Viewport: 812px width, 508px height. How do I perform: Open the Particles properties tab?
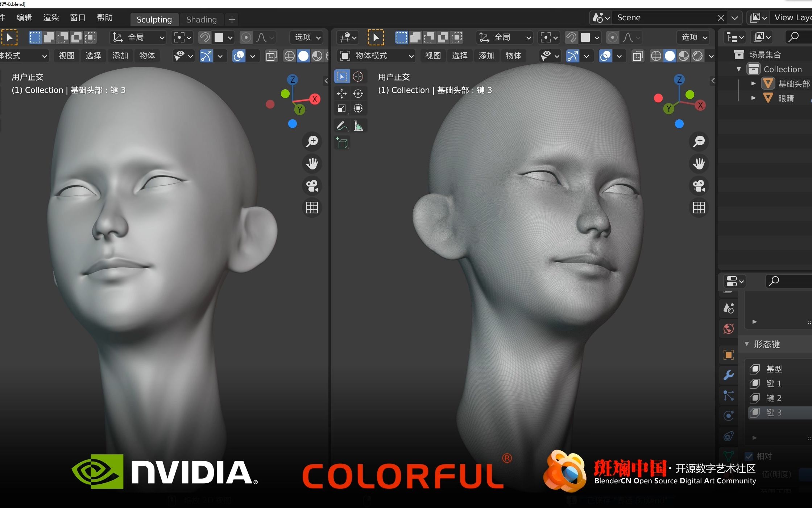(729, 396)
